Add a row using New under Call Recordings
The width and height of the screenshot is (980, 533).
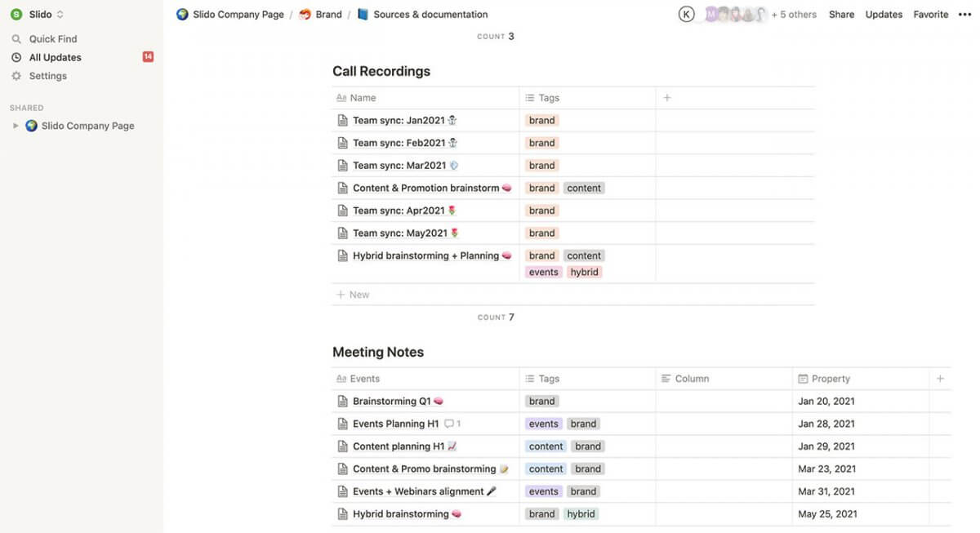(353, 294)
